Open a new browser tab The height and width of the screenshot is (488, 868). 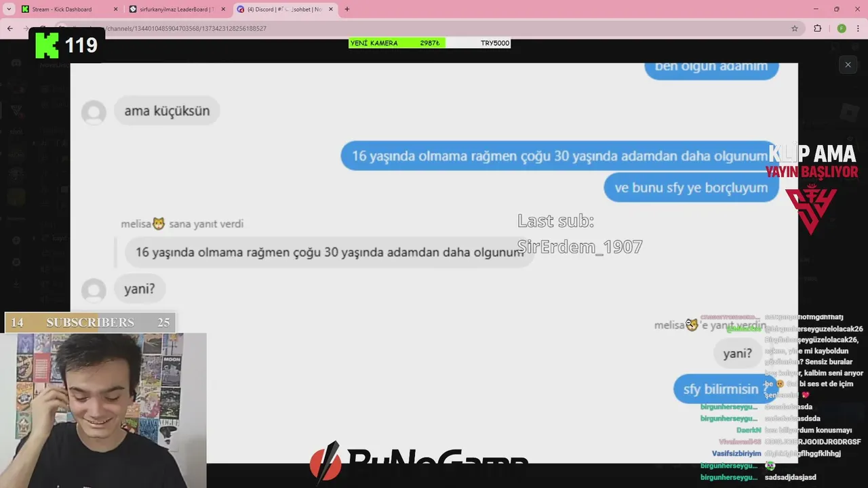347,9
